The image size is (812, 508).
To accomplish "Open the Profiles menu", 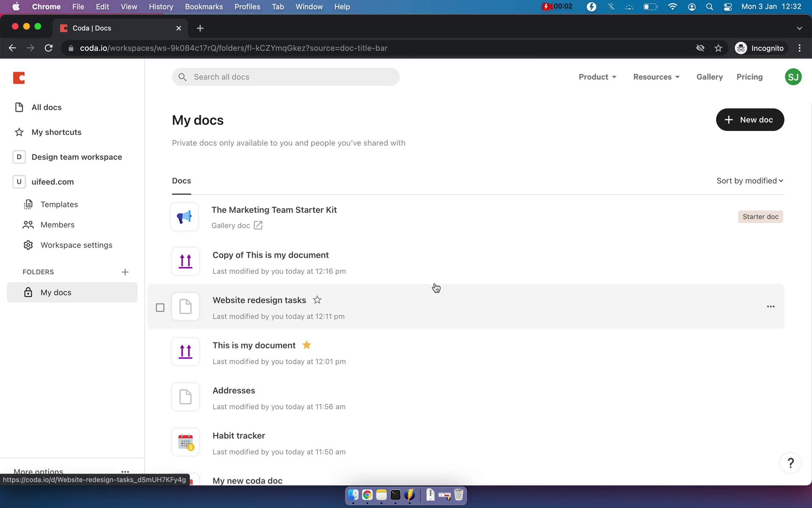I will (x=247, y=7).
